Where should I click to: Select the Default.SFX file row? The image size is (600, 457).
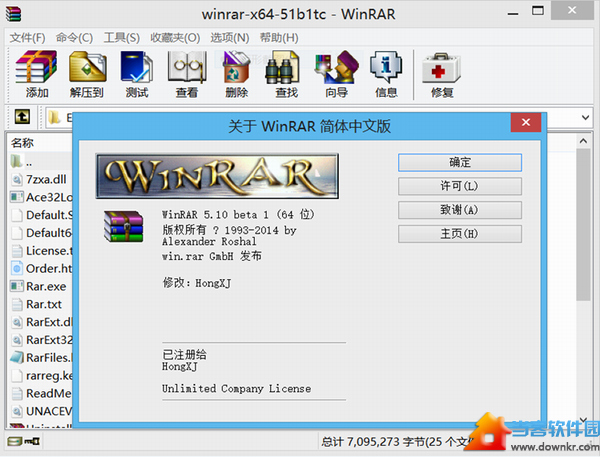(x=41, y=215)
